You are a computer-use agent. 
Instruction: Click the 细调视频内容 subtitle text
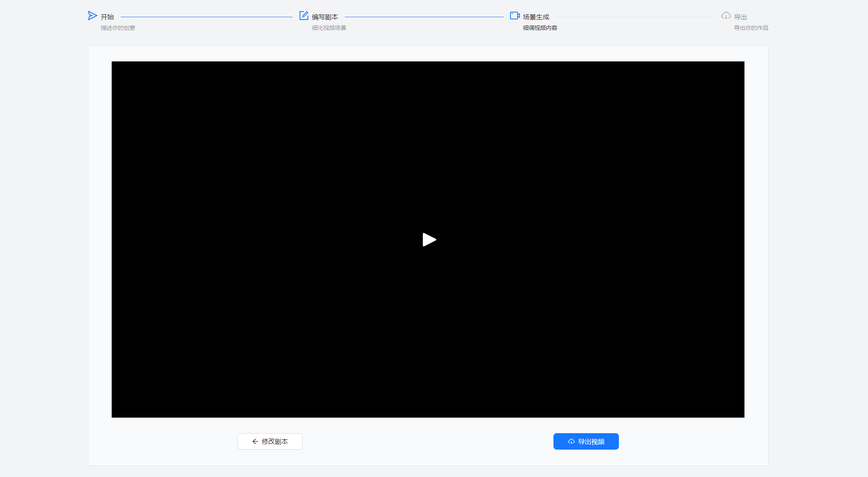[x=540, y=28]
